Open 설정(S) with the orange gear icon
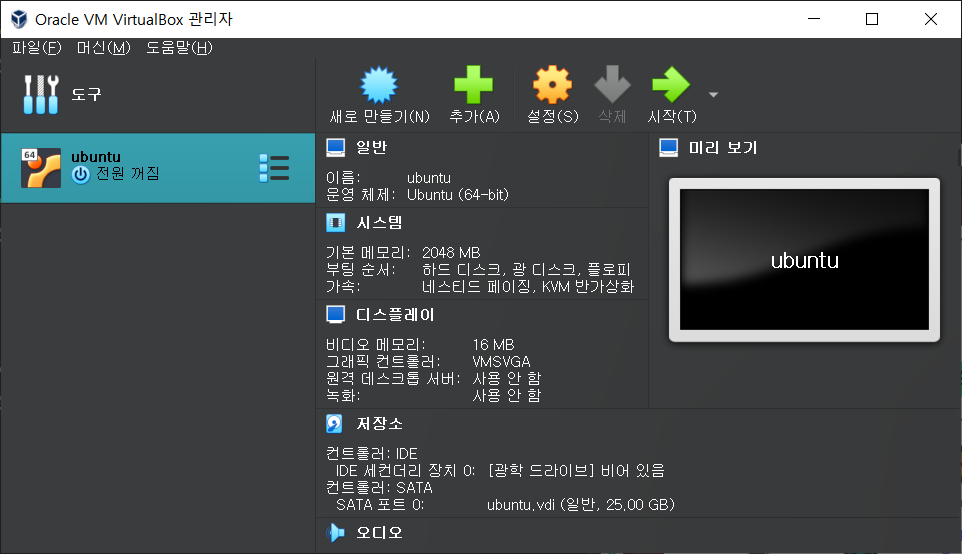This screenshot has width=962, height=554. [x=552, y=85]
